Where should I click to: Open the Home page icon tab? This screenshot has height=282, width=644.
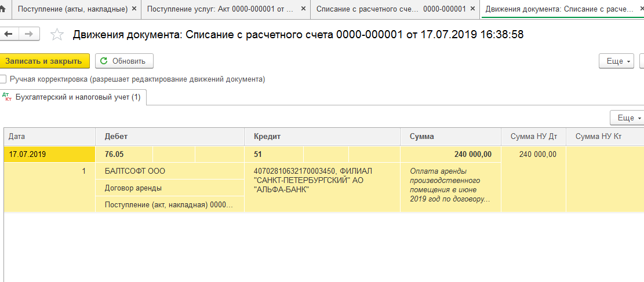click(3, 9)
